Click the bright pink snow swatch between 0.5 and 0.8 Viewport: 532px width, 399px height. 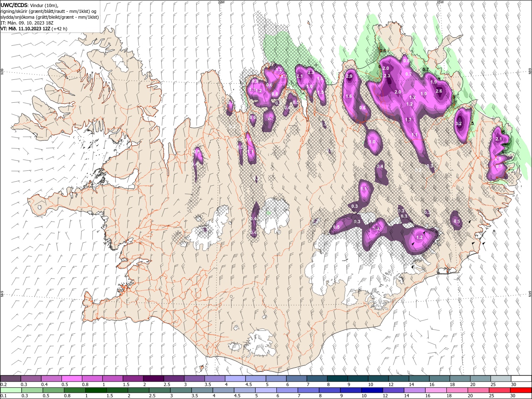click(x=71, y=379)
